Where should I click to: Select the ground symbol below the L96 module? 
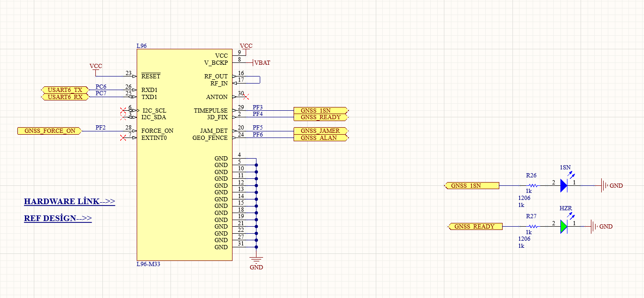[256, 260]
